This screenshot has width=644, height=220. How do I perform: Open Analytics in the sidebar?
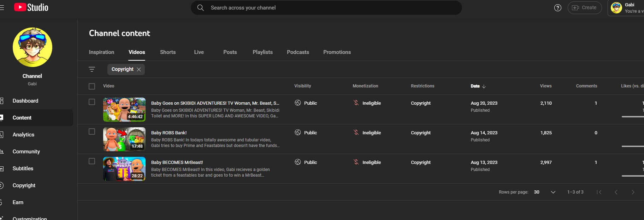pos(36,135)
